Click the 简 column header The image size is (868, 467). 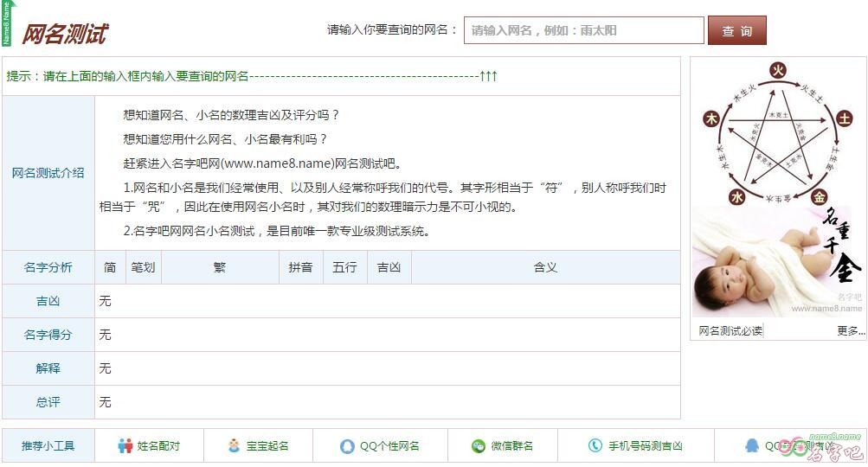click(110, 267)
